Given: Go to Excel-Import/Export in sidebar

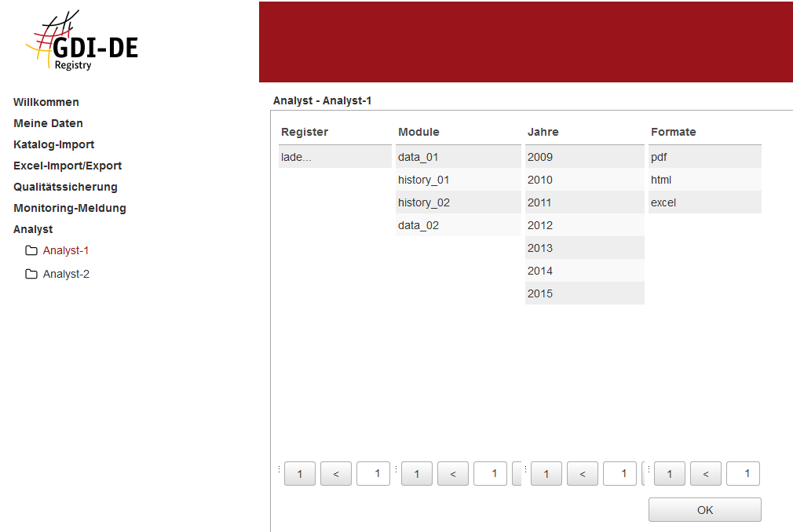Looking at the screenshot, I should [x=68, y=166].
